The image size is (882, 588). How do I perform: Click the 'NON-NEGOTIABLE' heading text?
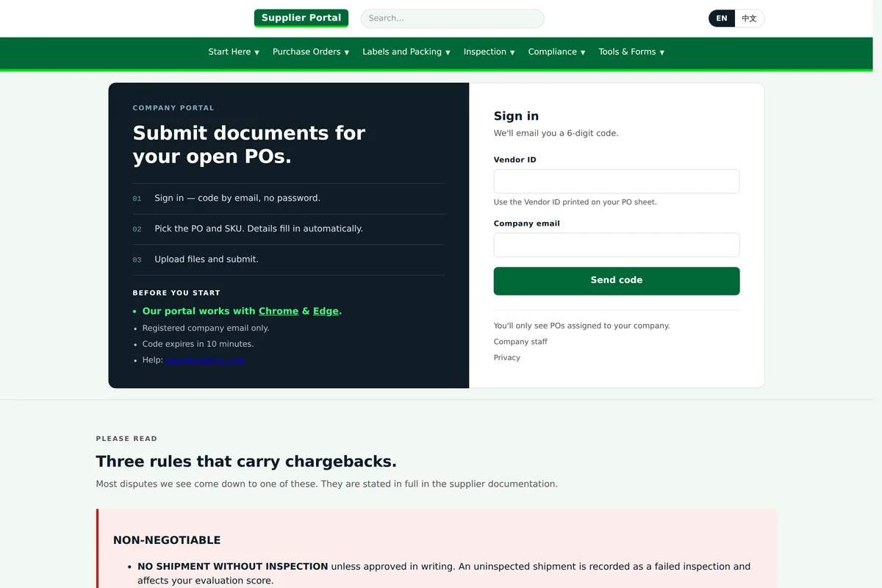point(167,540)
